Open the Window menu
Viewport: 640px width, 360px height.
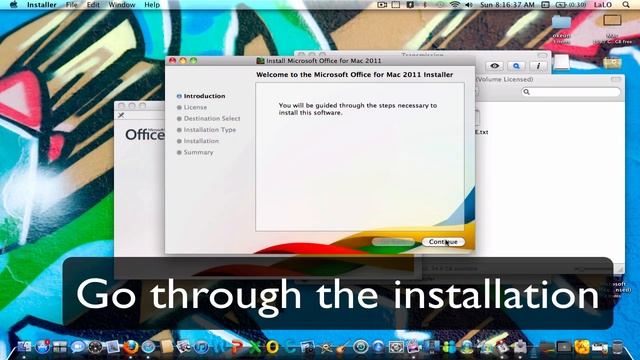point(122,5)
